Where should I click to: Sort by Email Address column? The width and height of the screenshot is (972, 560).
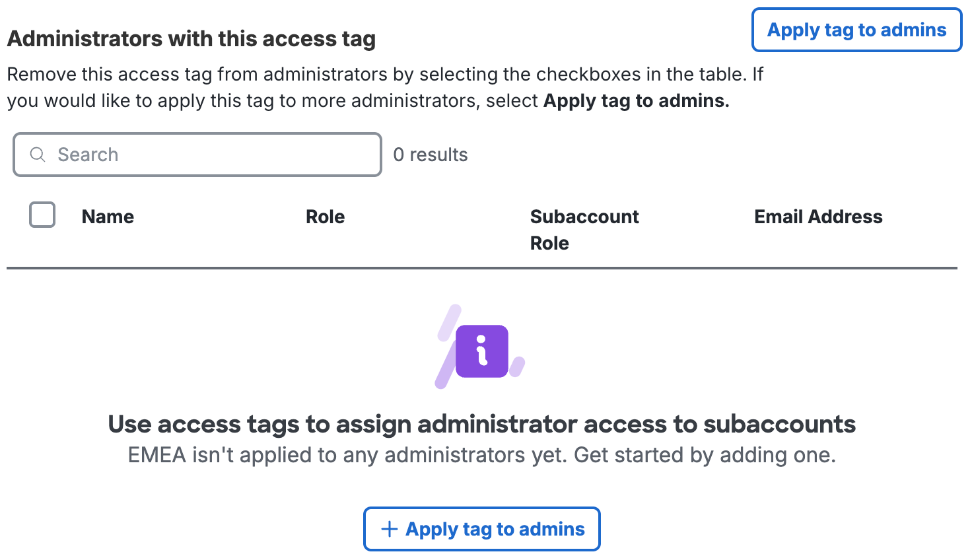[818, 216]
